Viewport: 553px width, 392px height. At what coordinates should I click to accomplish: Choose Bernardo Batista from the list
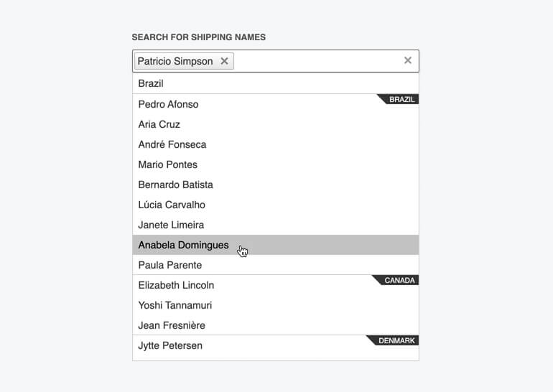[x=175, y=185]
